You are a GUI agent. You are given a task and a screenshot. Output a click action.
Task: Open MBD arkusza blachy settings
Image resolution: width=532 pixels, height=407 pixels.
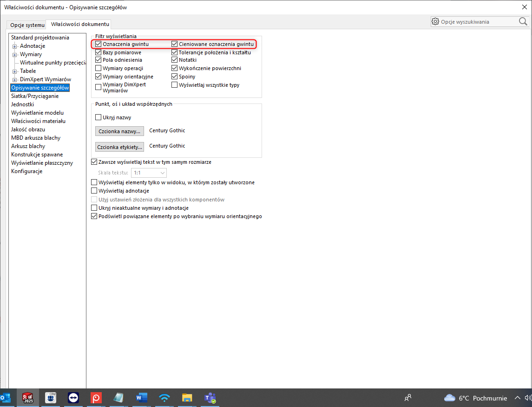[36, 138]
